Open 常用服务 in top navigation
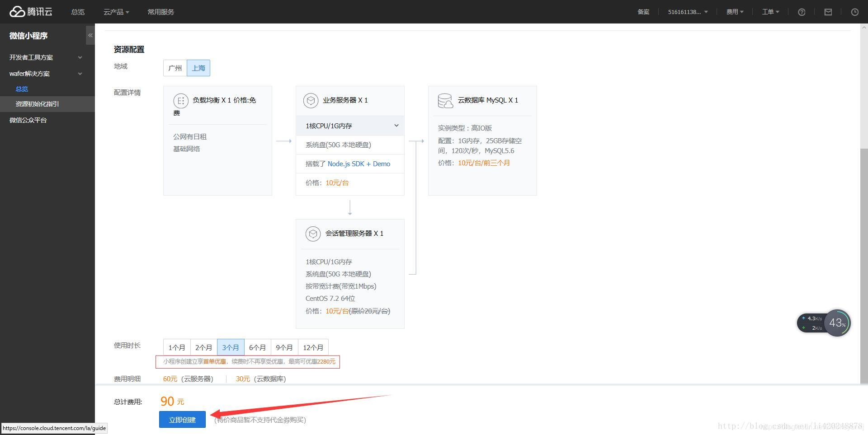The width and height of the screenshot is (868, 435). [161, 12]
